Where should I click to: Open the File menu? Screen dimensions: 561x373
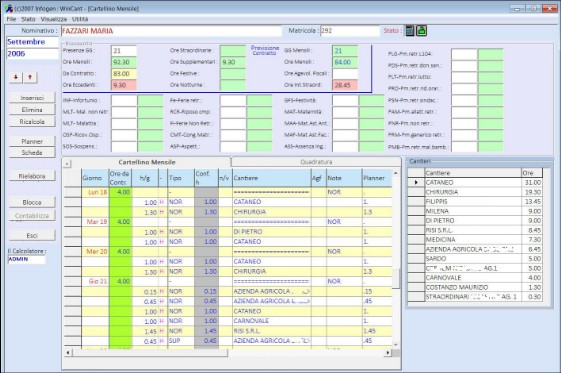click(11, 19)
